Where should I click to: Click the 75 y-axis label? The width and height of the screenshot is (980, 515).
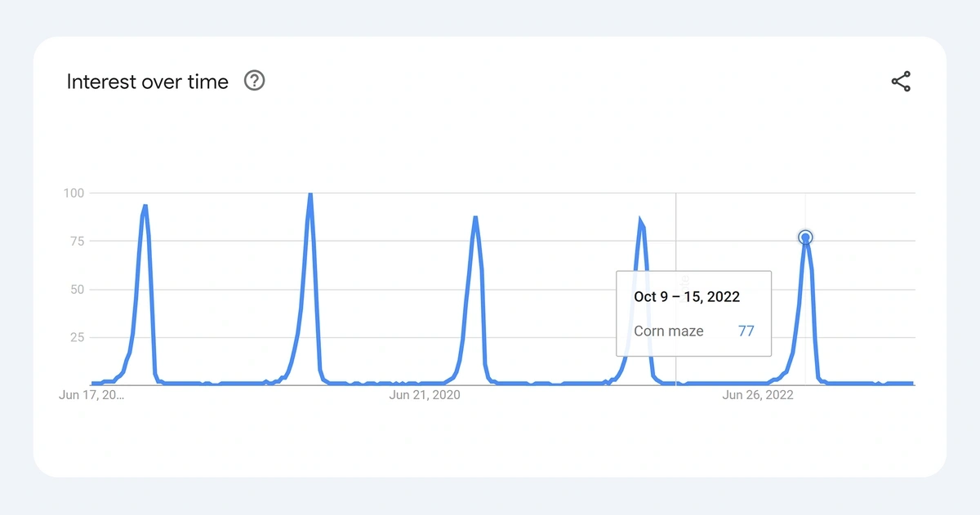(78, 241)
